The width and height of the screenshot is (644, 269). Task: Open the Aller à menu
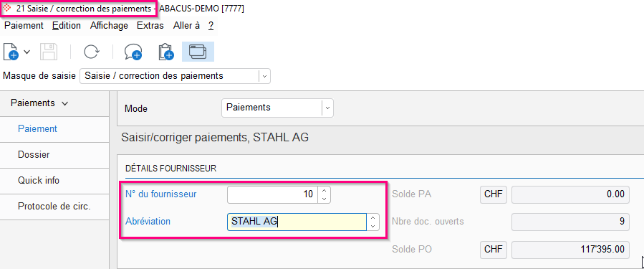pos(186,26)
